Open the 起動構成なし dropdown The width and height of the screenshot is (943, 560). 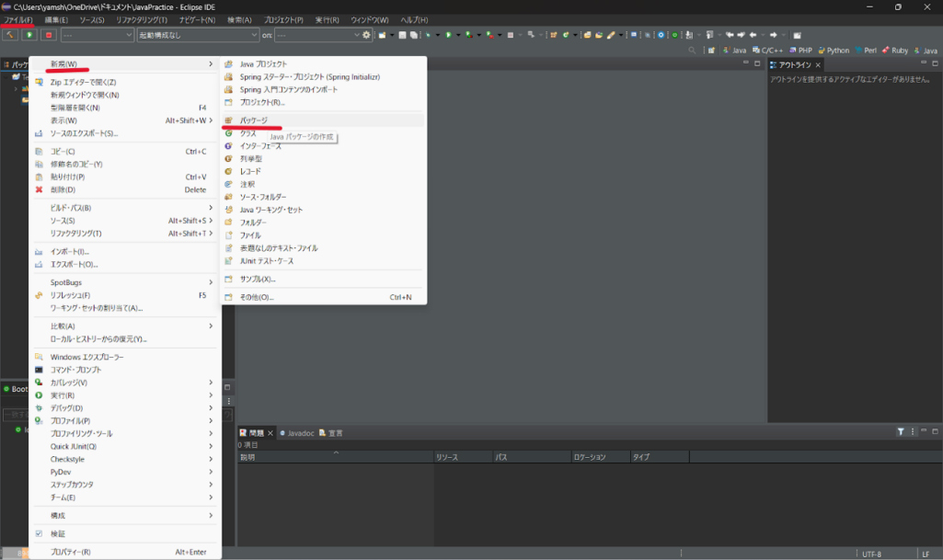pyautogui.click(x=198, y=35)
